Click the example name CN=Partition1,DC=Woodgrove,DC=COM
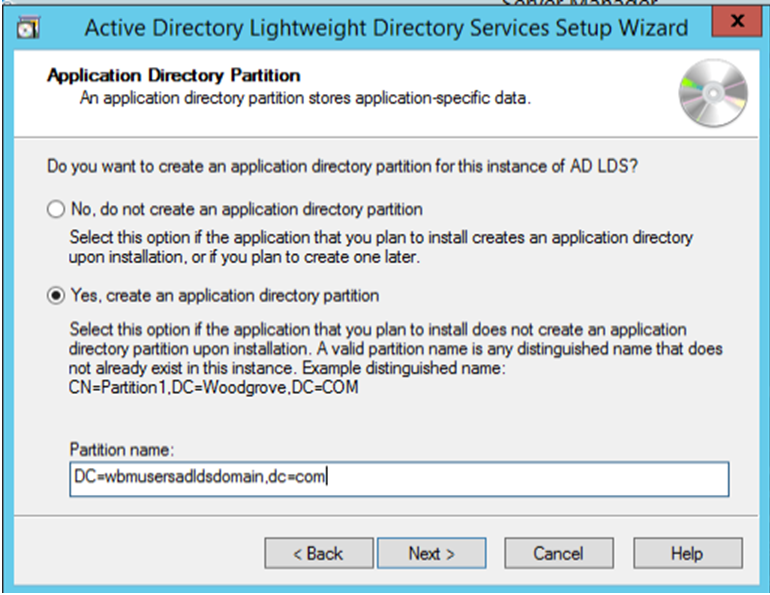Viewport: 770px width, 595px height. click(x=214, y=388)
